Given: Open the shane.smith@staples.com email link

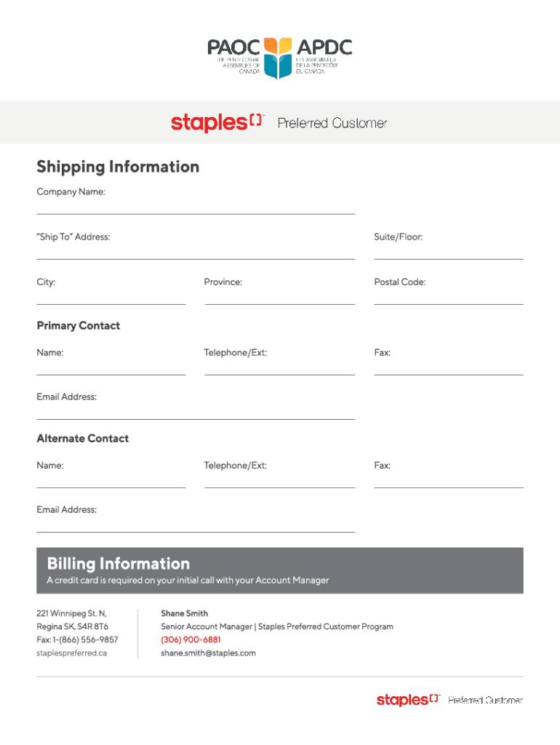Looking at the screenshot, I should tap(208, 653).
